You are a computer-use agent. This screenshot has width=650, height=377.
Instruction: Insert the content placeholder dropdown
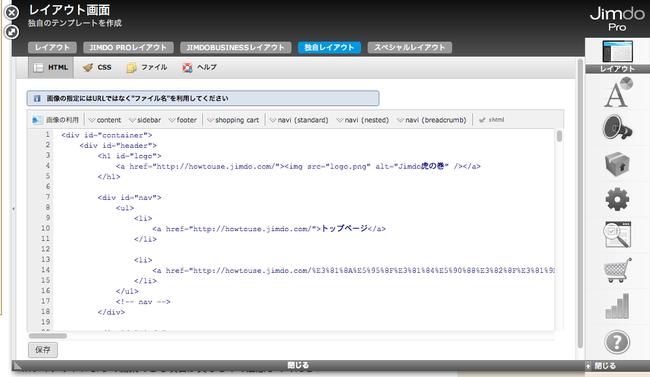[x=105, y=120]
